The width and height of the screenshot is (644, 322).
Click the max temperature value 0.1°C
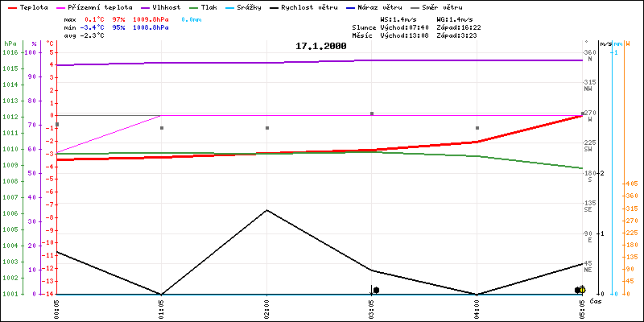tap(96, 19)
